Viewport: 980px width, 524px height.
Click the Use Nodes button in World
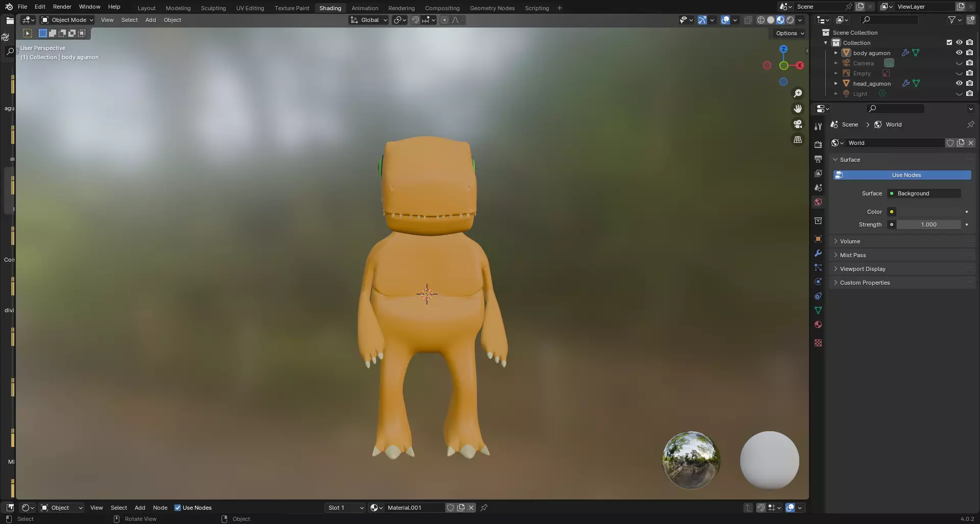tap(902, 175)
